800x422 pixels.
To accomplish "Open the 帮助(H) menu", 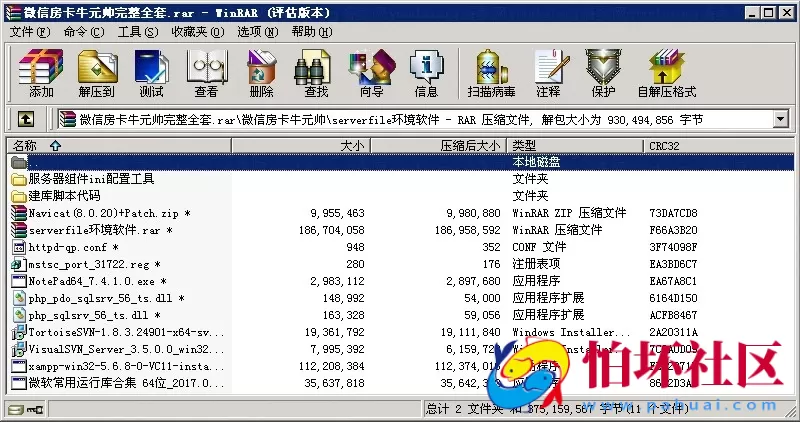I will pyautogui.click(x=312, y=32).
